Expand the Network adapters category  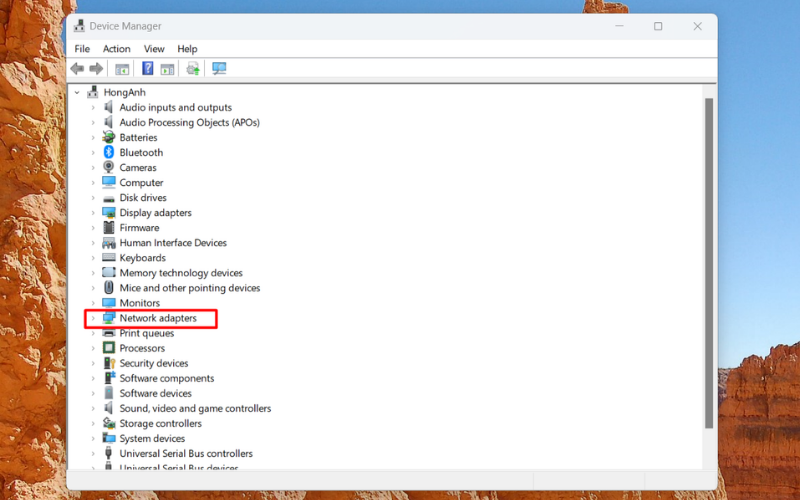click(93, 318)
